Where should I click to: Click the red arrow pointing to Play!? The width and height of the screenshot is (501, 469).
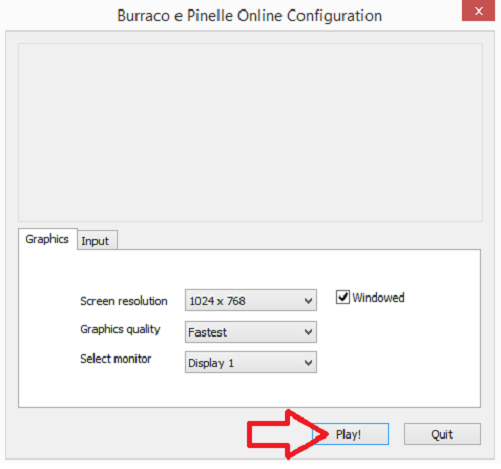click(x=287, y=434)
